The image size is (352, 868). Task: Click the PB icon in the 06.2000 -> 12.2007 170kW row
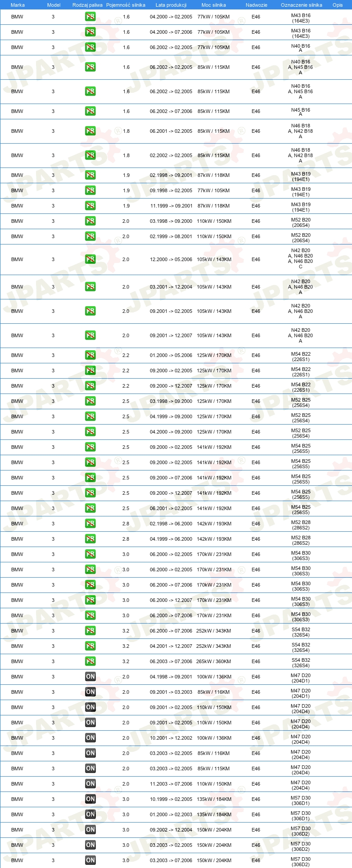pos(90,601)
